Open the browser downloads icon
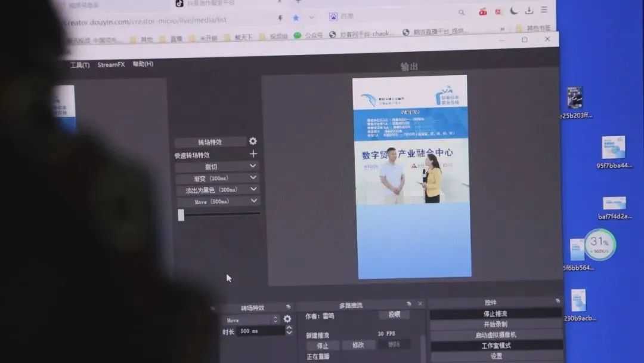The image size is (644, 363). [x=529, y=10]
